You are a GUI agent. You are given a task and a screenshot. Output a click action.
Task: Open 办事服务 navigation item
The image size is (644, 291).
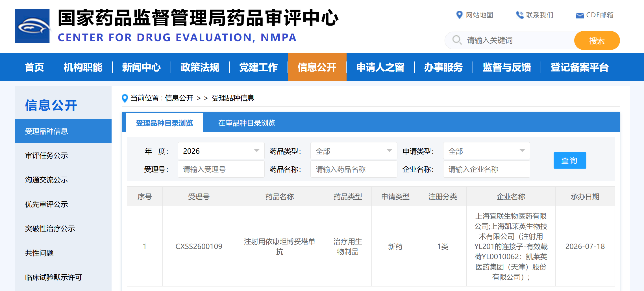443,67
